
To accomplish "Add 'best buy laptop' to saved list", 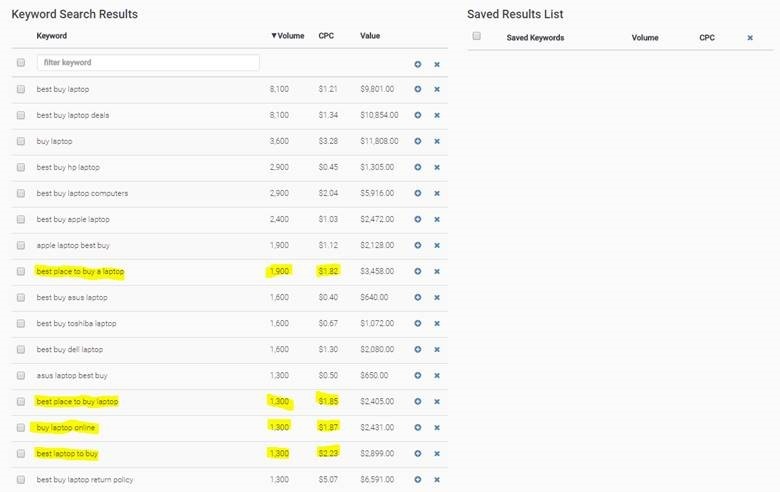I will point(418,89).
